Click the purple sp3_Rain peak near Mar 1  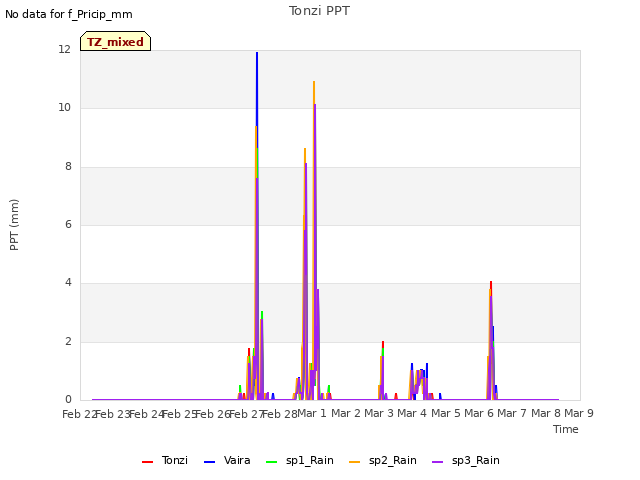315,105
